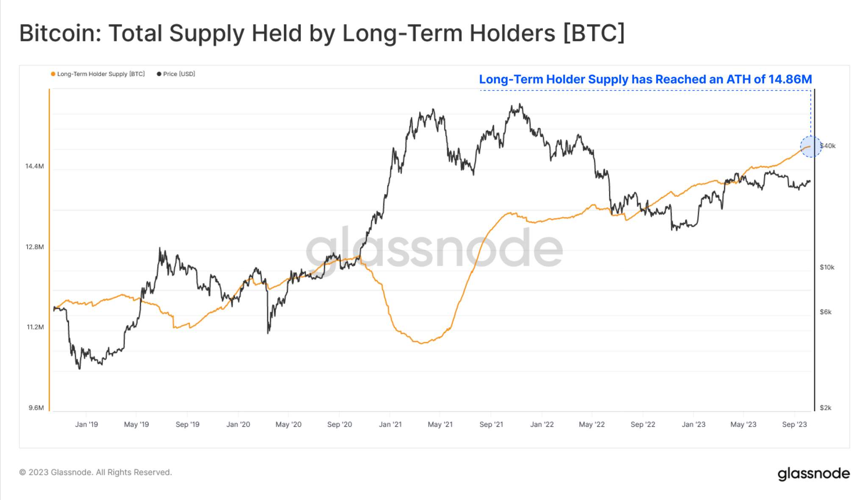This screenshot has height=500, width=868.
Task: Click the black Price legend dot
Action: click(159, 74)
